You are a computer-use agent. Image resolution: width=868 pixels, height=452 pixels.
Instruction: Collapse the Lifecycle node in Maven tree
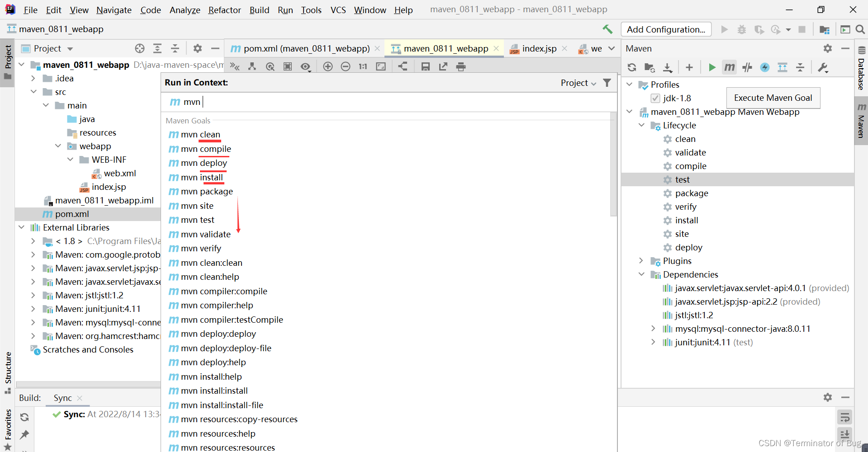coord(641,125)
